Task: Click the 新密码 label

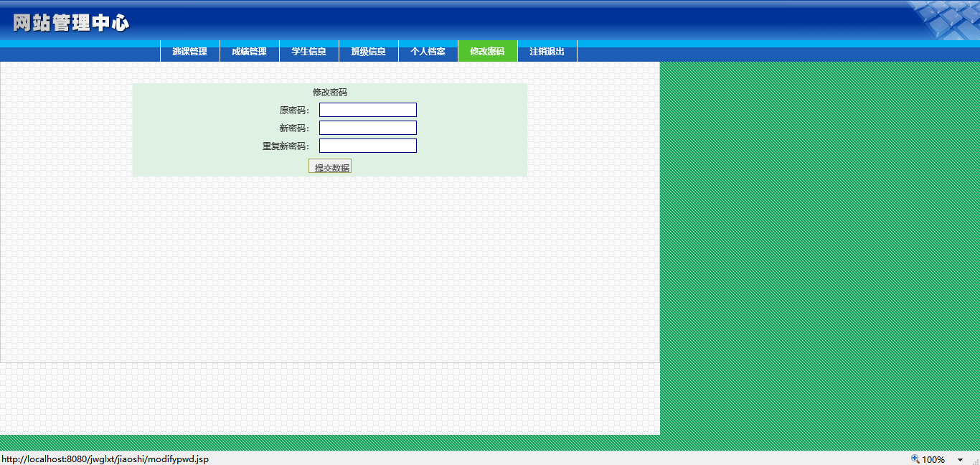Action: point(294,128)
